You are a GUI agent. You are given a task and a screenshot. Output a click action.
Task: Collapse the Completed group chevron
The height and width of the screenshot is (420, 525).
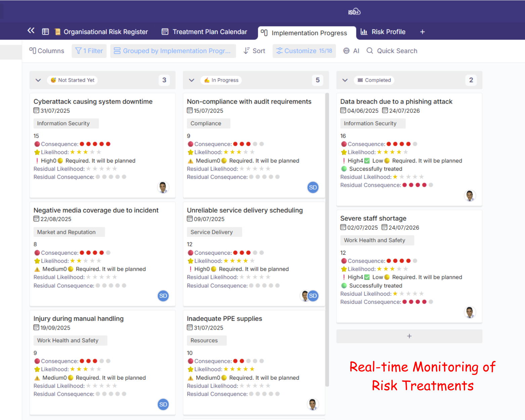pos(345,80)
